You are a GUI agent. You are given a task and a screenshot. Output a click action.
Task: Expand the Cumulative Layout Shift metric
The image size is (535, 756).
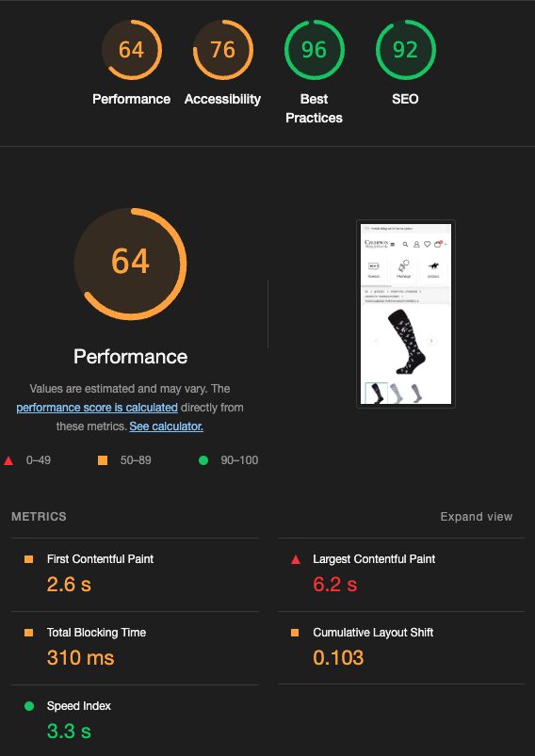(401, 648)
